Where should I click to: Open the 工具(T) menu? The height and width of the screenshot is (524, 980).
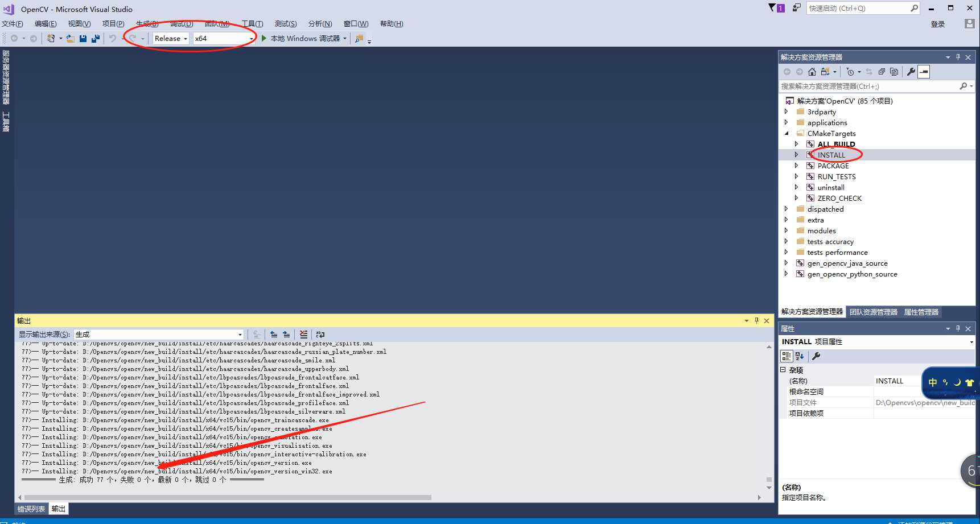pos(252,24)
